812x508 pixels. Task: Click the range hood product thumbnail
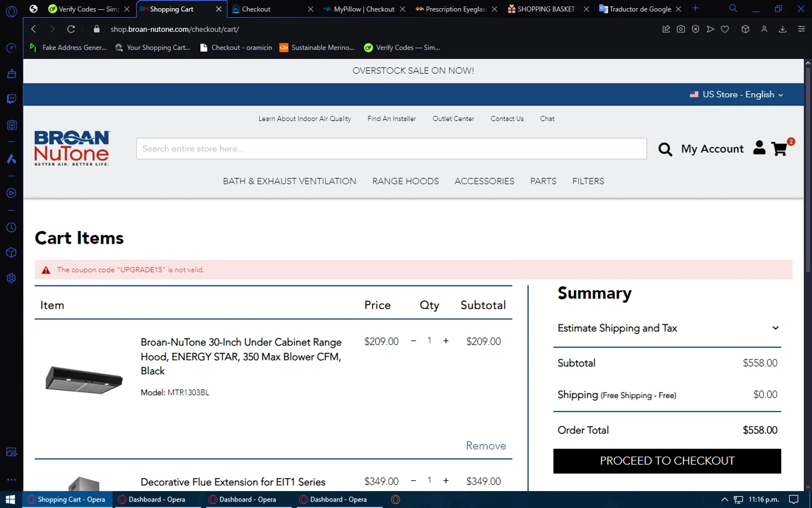[84, 379]
